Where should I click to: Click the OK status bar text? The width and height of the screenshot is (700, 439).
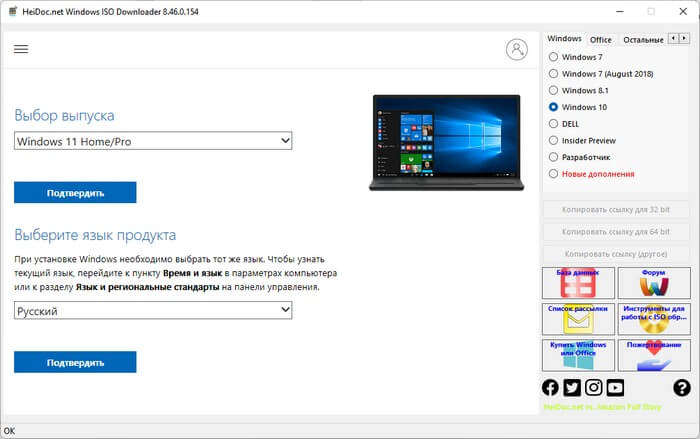[x=9, y=431]
